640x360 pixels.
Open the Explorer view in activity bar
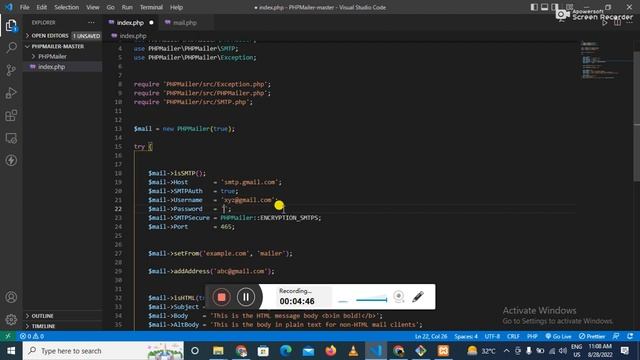click(11, 26)
